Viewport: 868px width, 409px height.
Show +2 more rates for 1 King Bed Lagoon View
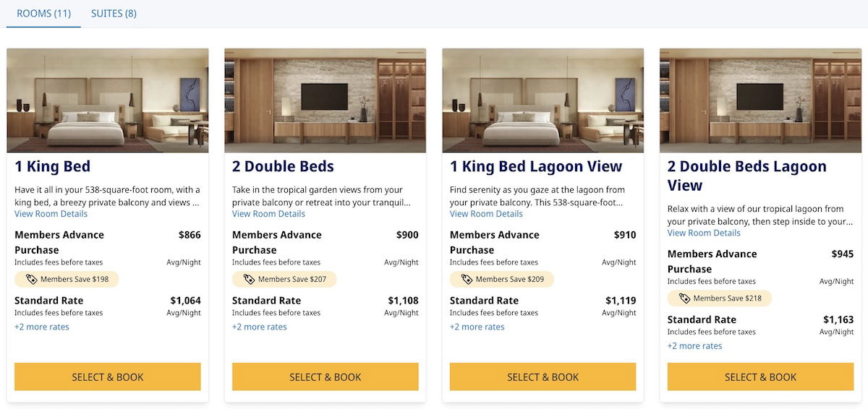click(x=477, y=327)
